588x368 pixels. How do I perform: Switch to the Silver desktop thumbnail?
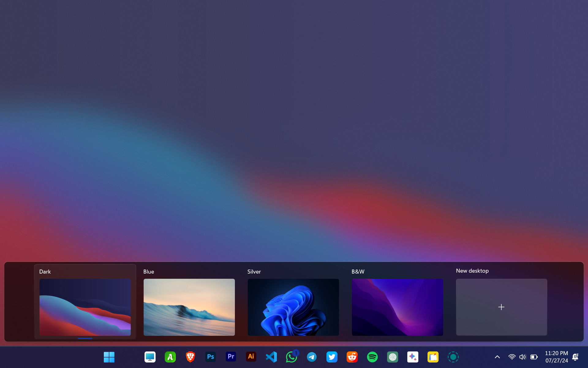coord(293,307)
